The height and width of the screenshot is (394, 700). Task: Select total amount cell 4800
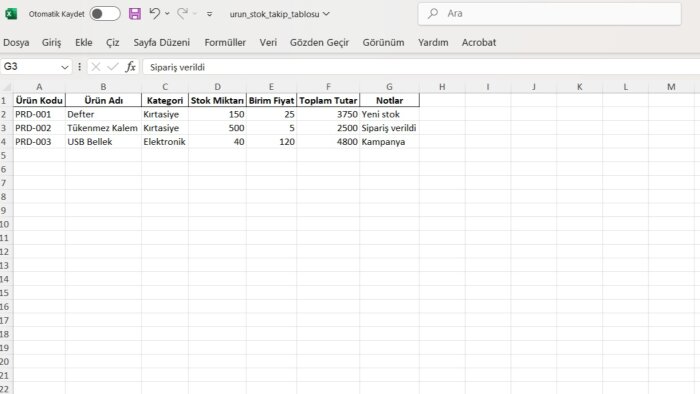328,142
